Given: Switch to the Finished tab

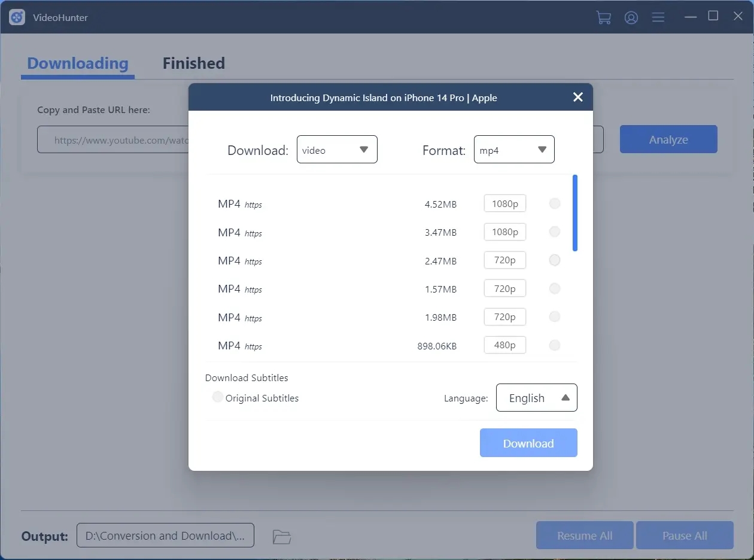Looking at the screenshot, I should pyautogui.click(x=194, y=63).
